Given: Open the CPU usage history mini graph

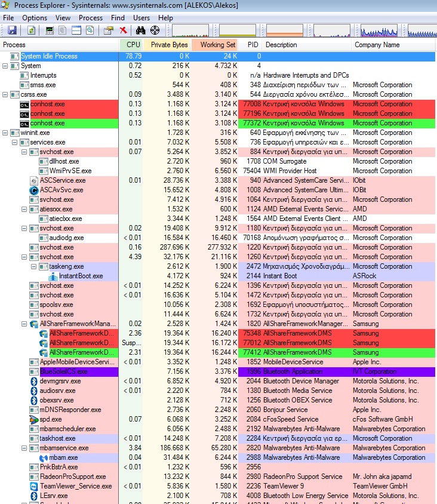Looking at the screenshot, I should (x=190, y=30).
